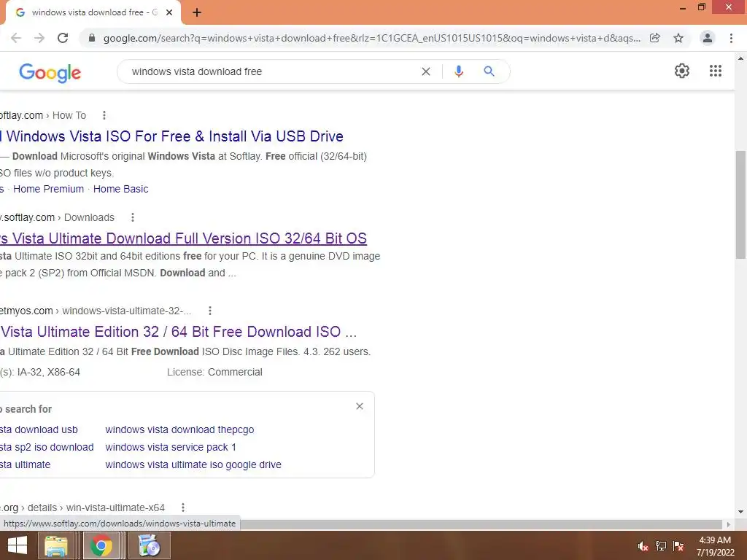Open Vista Ultimate Edition 32 / 64 Bit Free Download
The height and width of the screenshot is (560, 747).
(x=179, y=332)
